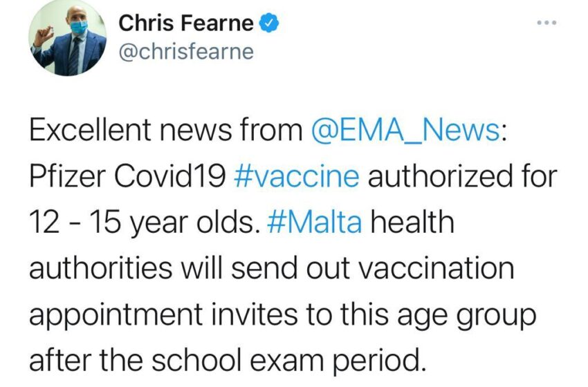
Task: Click the text "12 - 15 year olds."
Action: (145, 223)
